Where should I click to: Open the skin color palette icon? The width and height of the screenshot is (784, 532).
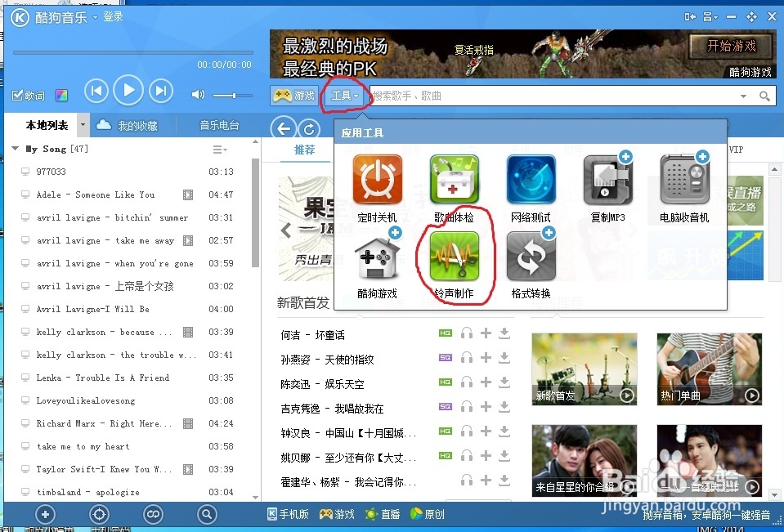coord(61,95)
